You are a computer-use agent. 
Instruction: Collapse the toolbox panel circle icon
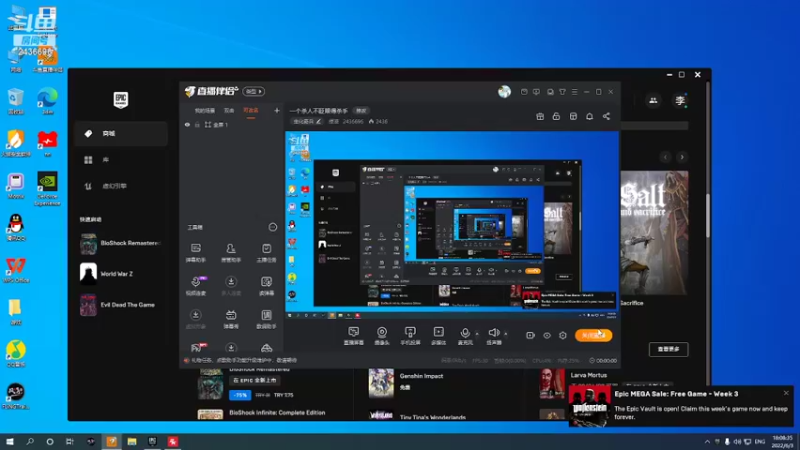pos(272,227)
